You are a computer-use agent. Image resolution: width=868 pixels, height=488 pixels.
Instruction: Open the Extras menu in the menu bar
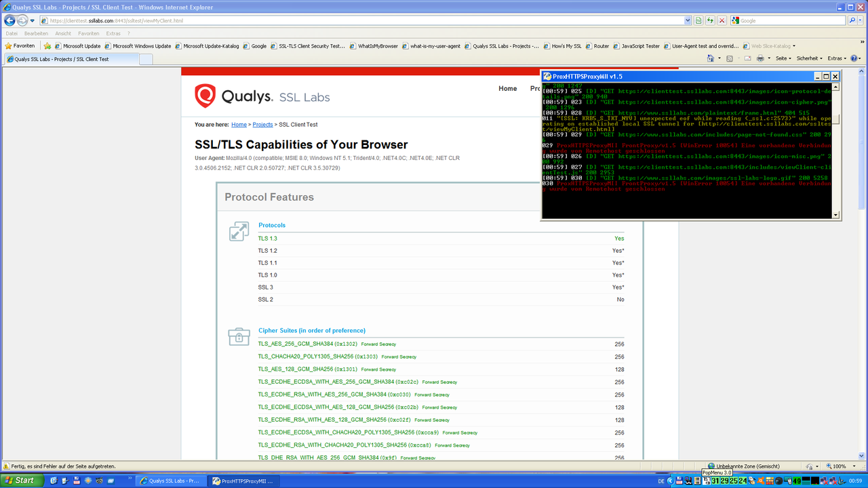click(113, 33)
